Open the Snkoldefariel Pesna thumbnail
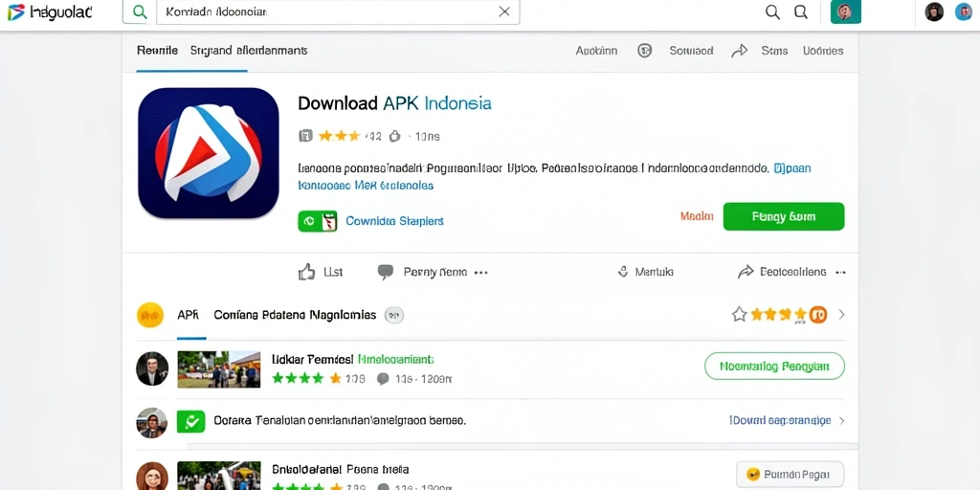This screenshot has width=980, height=490. 219,477
